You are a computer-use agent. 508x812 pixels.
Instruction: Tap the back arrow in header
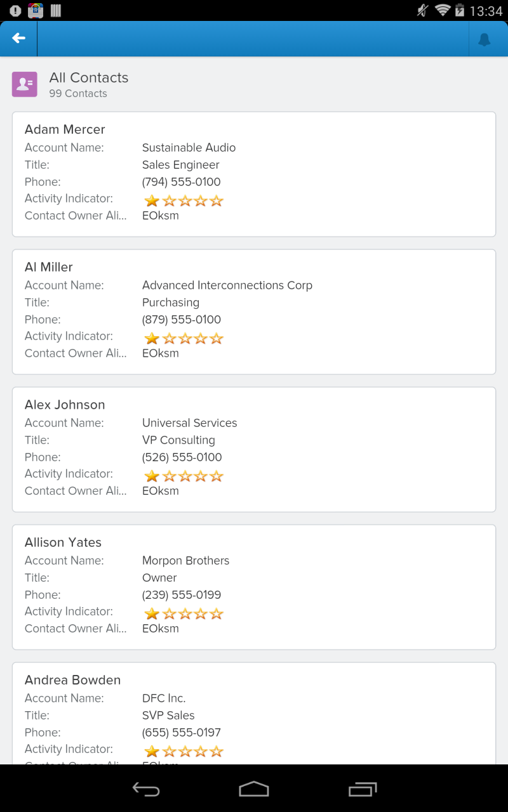point(19,39)
